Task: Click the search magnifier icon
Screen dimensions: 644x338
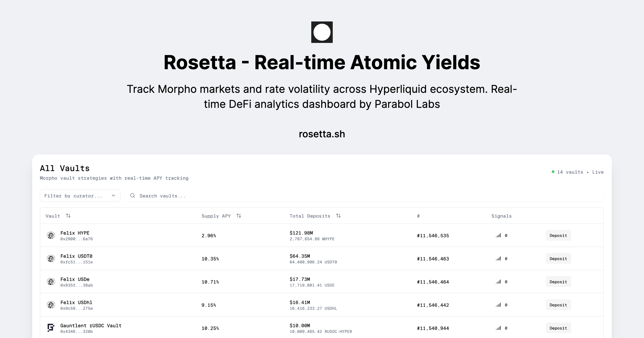Action: 133,196
